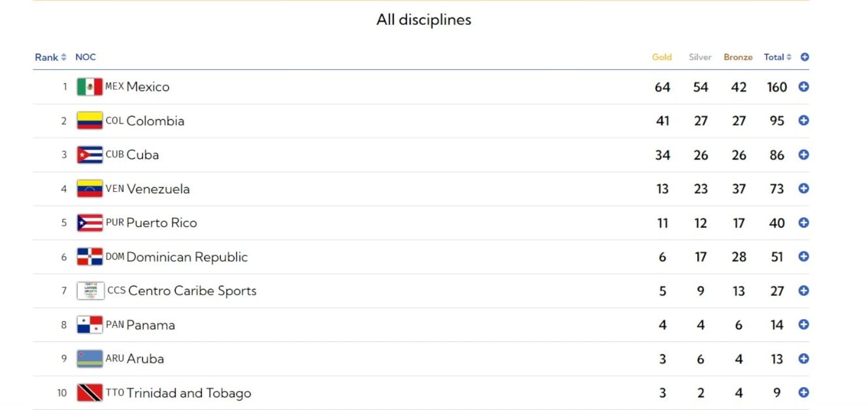Open the Dominican Republic country link
Image resolution: width=868 pixels, height=410 pixels.
pos(187,257)
